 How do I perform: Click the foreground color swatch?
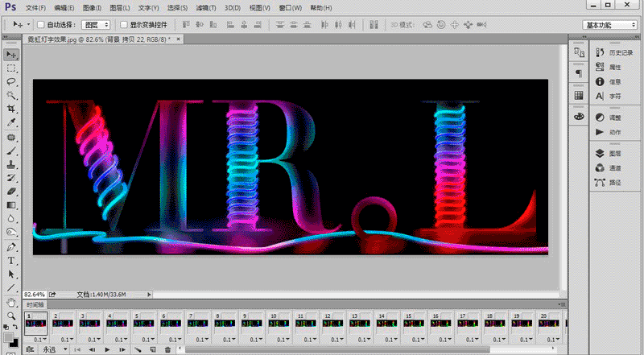click(8, 337)
